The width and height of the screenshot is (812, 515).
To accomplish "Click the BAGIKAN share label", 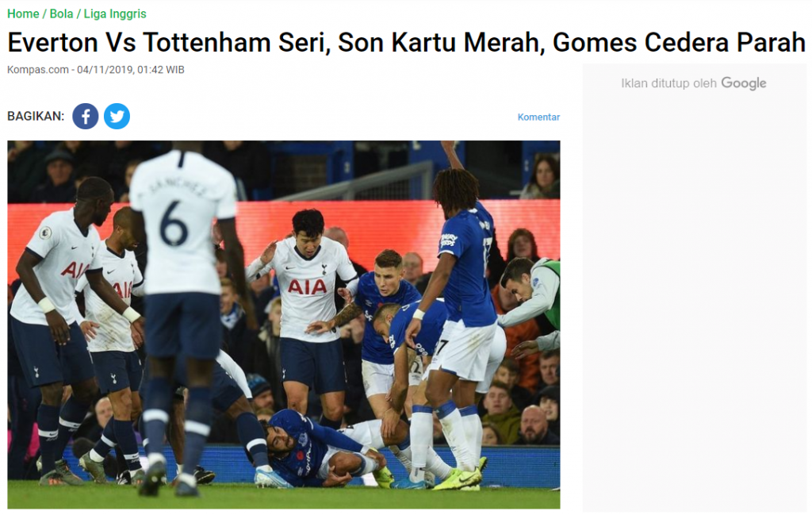I will click(36, 116).
